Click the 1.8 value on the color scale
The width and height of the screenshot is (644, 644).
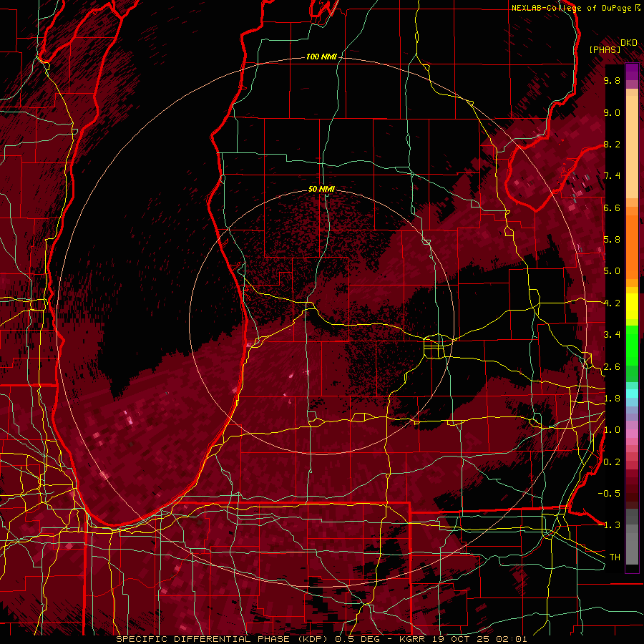coord(612,399)
